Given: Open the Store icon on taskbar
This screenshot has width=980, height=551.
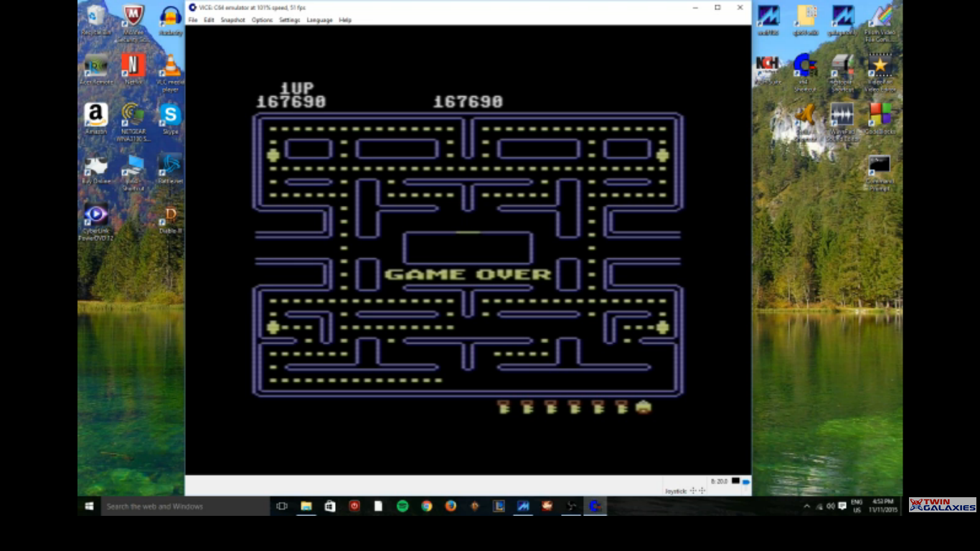Looking at the screenshot, I should 330,506.
